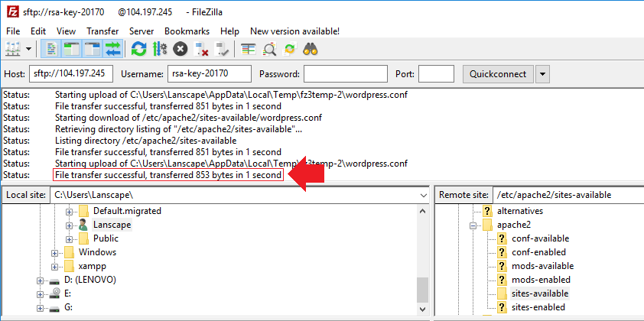Screen dimensions: 644x321
Task: Disconnect from the current server
Action: [201, 50]
